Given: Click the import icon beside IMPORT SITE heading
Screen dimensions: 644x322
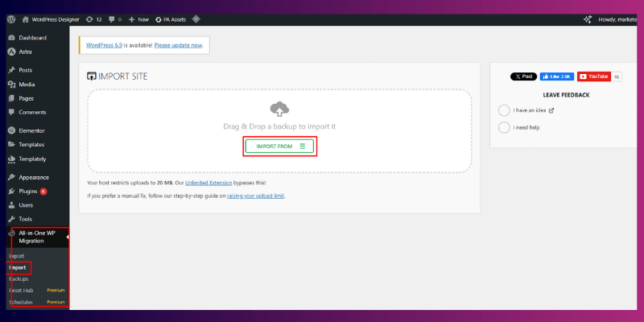Looking at the screenshot, I should point(92,76).
